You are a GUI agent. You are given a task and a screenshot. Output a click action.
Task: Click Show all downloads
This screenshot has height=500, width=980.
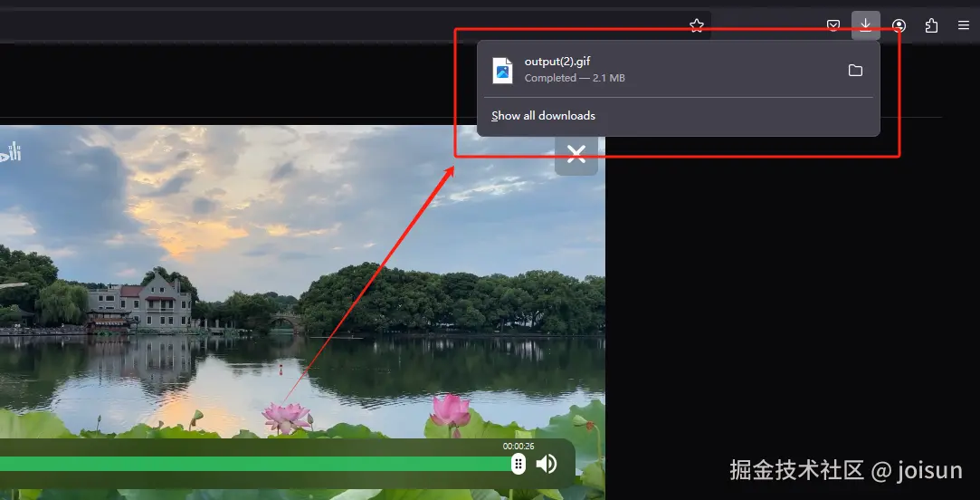pos(543,116)
